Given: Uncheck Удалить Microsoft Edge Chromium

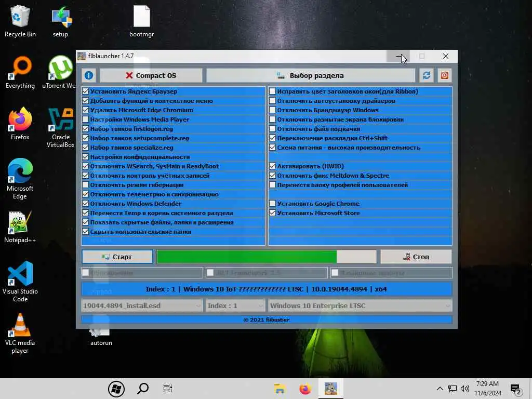Looking at the screenshot, I should 86,110.
